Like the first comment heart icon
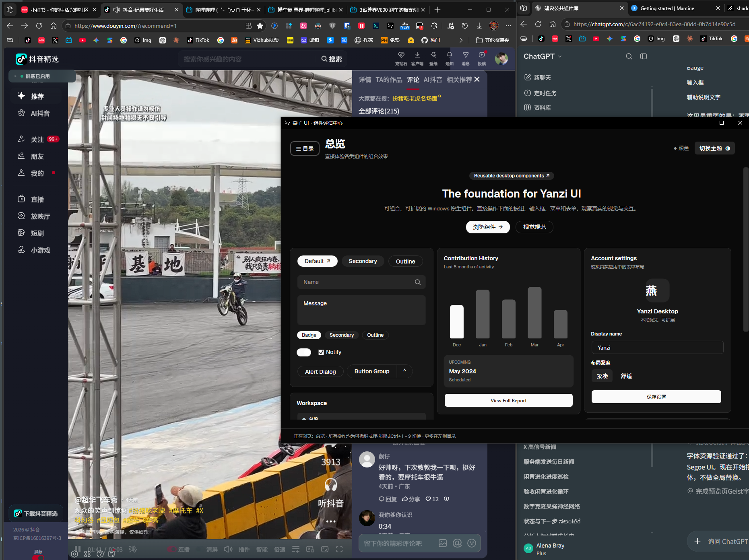Image resolution: width=749 pixels, height=560 pixels. 428,499
